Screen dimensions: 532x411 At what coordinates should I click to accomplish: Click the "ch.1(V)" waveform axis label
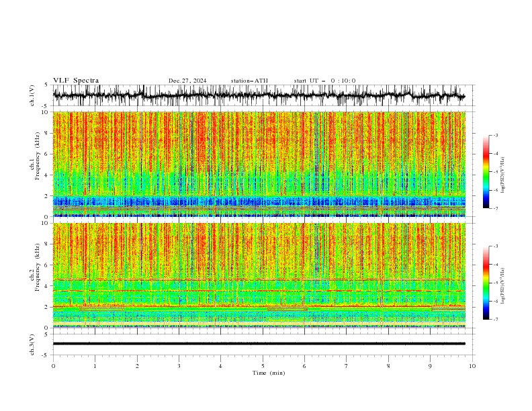pos(32,95)
